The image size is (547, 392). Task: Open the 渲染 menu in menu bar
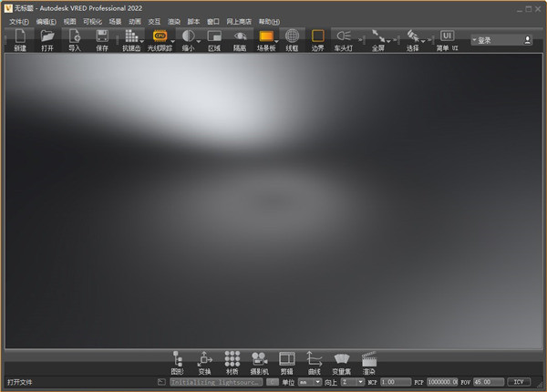pos(174,21)
